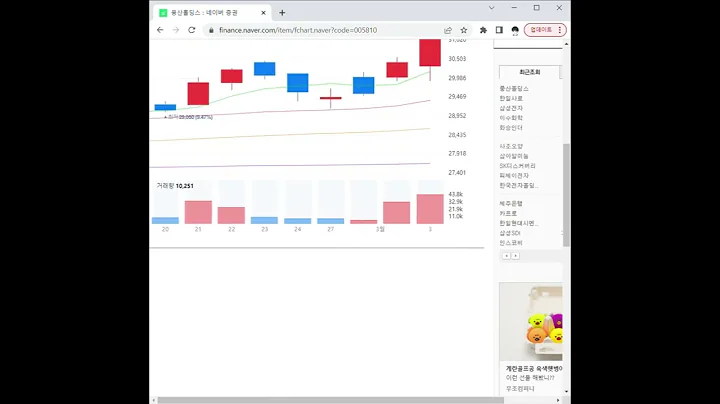This screenshot has width=720, height=404.
Task: Click the tall red volume bar for day 3
Action: click(x=430, y=209)
